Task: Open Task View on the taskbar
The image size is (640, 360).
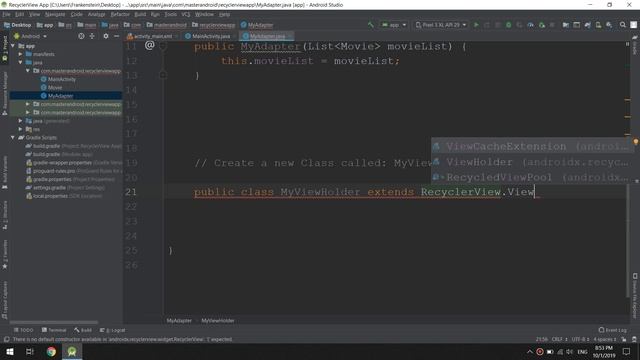Action: [30, 351]
